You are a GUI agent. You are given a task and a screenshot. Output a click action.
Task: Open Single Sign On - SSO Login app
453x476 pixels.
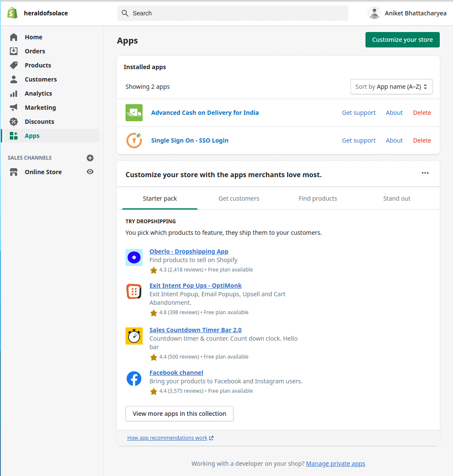tap(190, 140)
